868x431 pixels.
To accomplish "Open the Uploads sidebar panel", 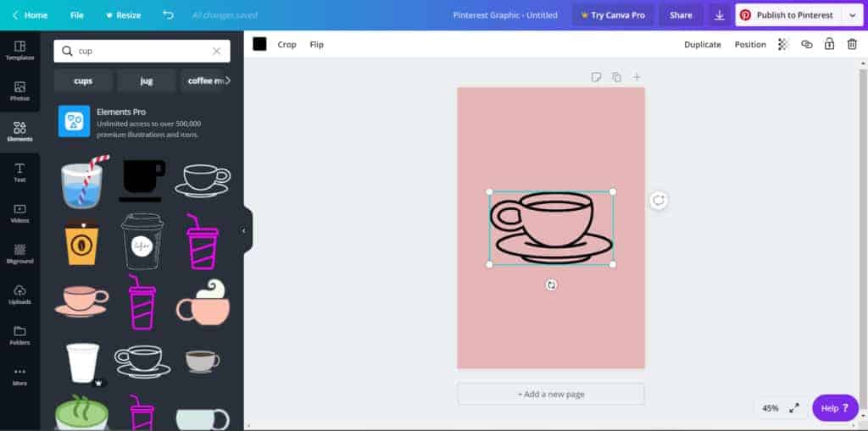I will click(20, 295).
